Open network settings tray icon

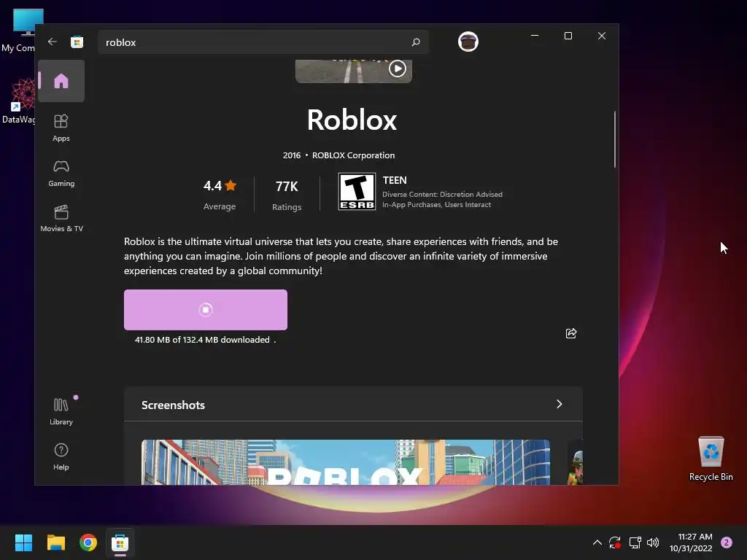[x=635, y=542]
